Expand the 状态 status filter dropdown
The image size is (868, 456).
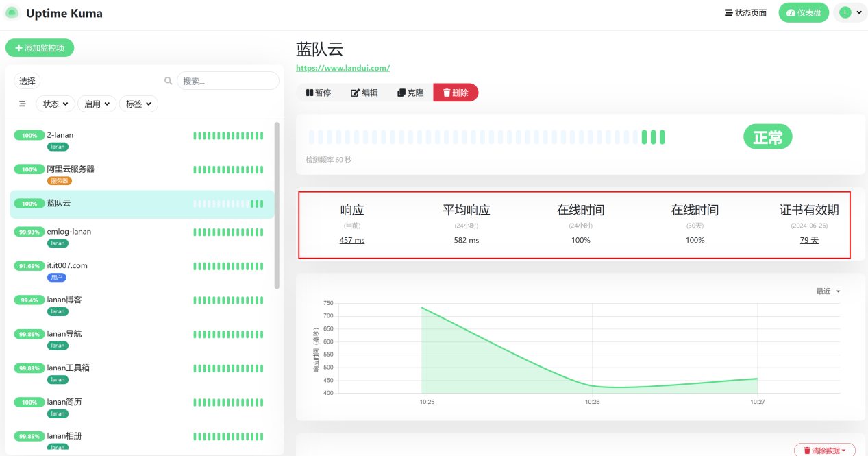click(x=55, y=104)
